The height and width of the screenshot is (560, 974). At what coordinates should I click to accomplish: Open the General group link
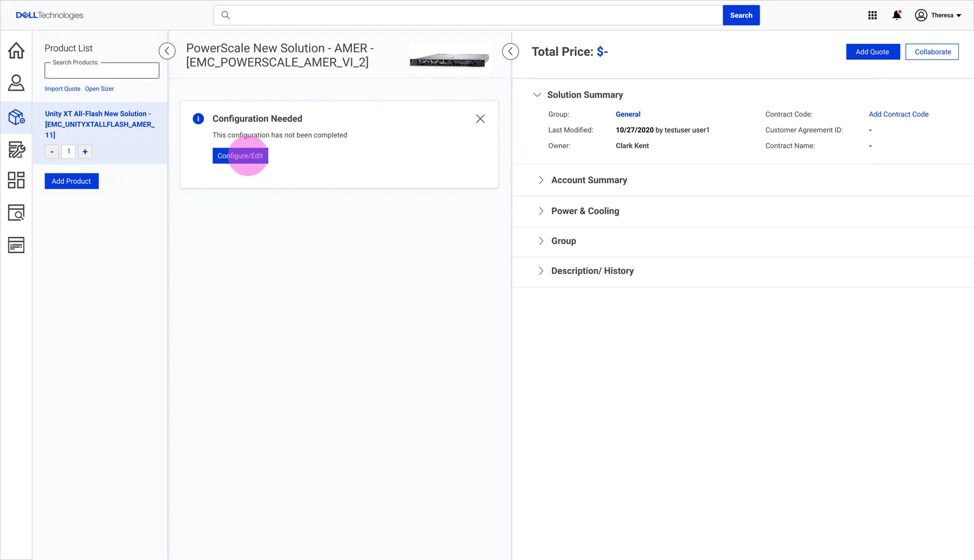[x=628, y=114]
